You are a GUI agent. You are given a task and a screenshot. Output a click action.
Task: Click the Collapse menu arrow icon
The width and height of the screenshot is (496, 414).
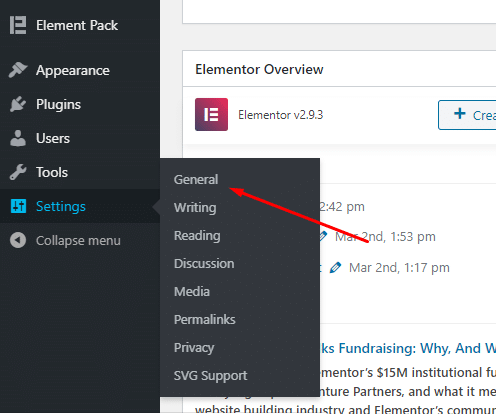18,240
